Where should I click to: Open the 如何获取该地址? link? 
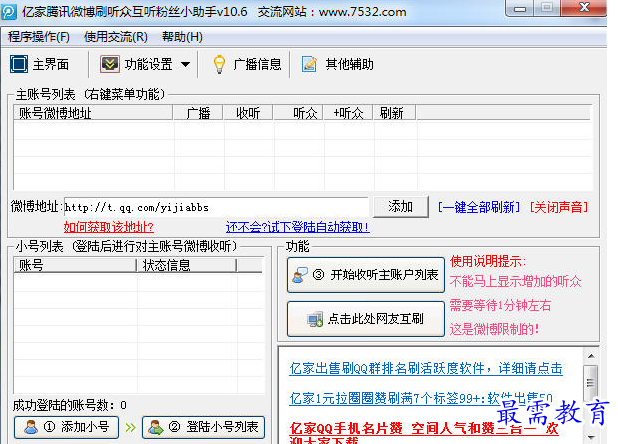(x=108, y=227)
